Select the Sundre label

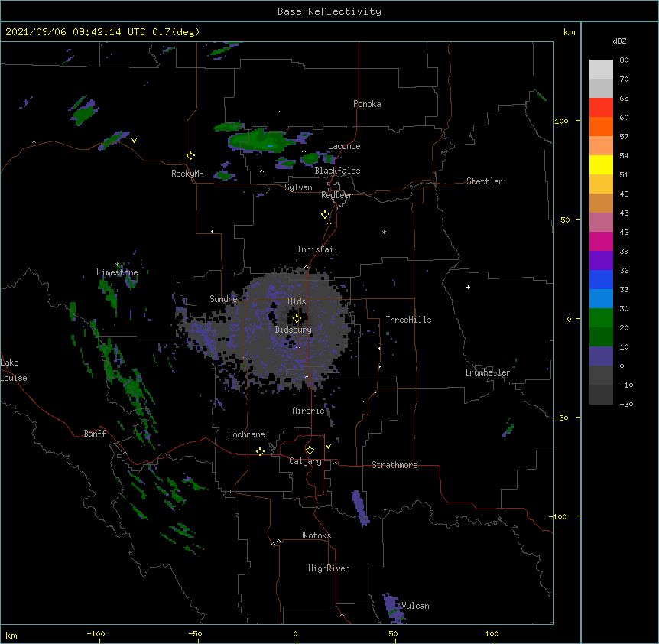[223, 299]
